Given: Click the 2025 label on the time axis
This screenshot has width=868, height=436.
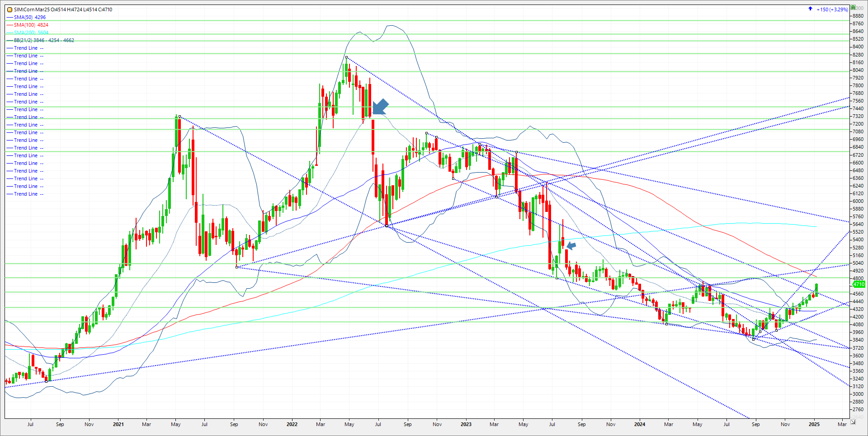Looking at the screenshot, I should [x=814, y=424].
